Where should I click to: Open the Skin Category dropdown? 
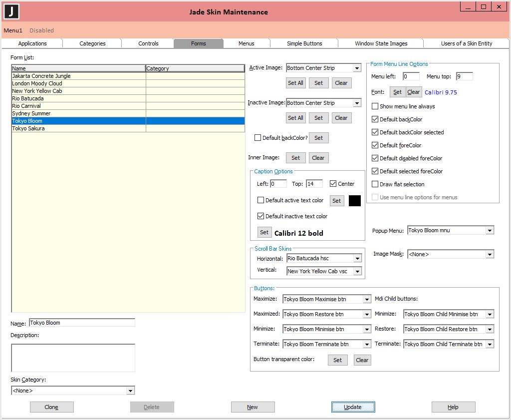130,391
